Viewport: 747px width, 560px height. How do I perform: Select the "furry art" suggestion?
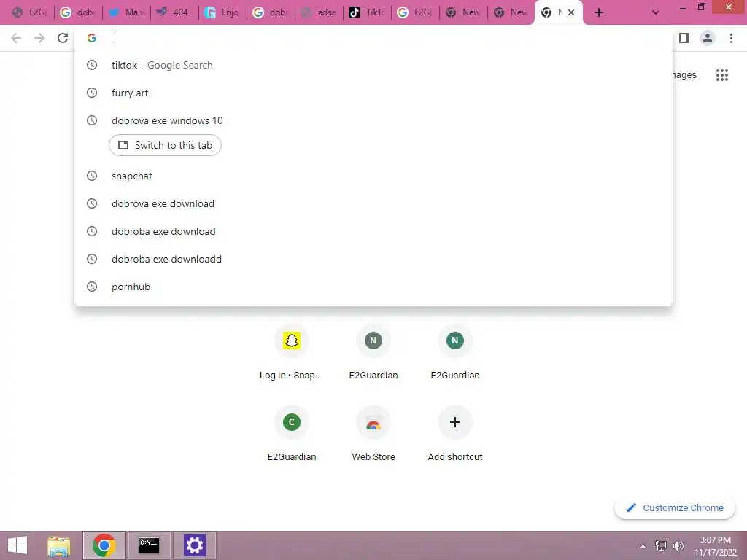[x=373, y=93]
